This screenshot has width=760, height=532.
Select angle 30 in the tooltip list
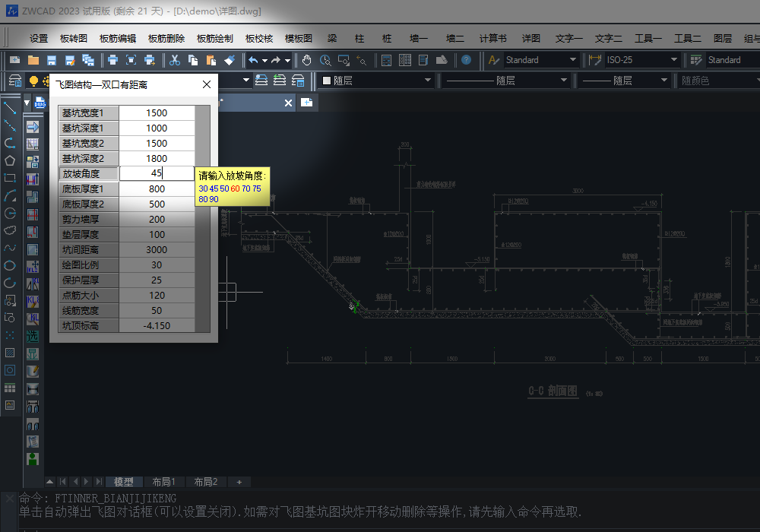pos(203,188)
